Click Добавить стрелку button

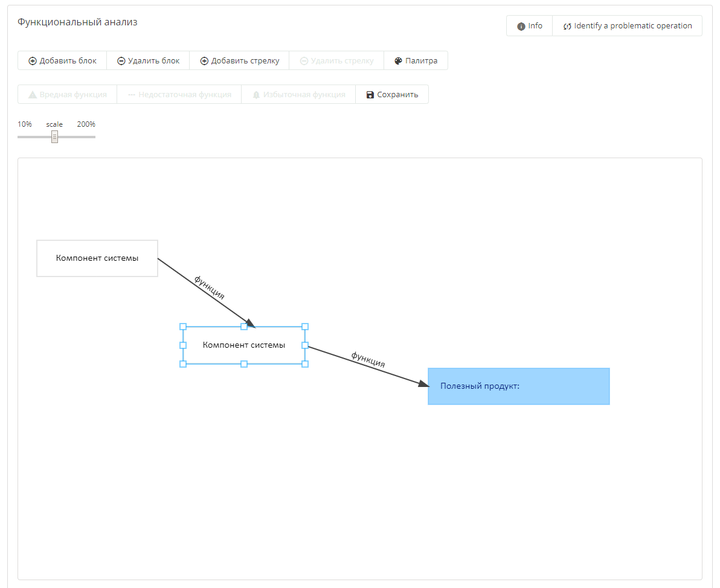[x=239, y=60]
